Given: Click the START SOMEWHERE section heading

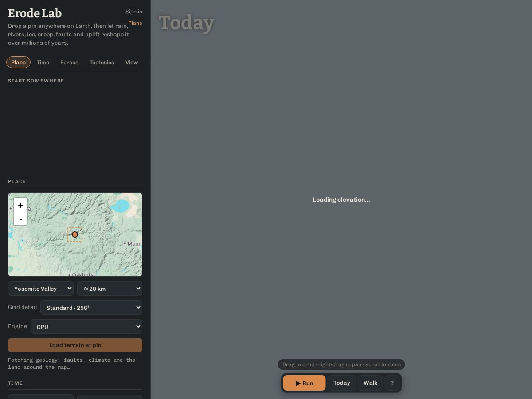Looking at the screenshot, I should tap(36, 81).
